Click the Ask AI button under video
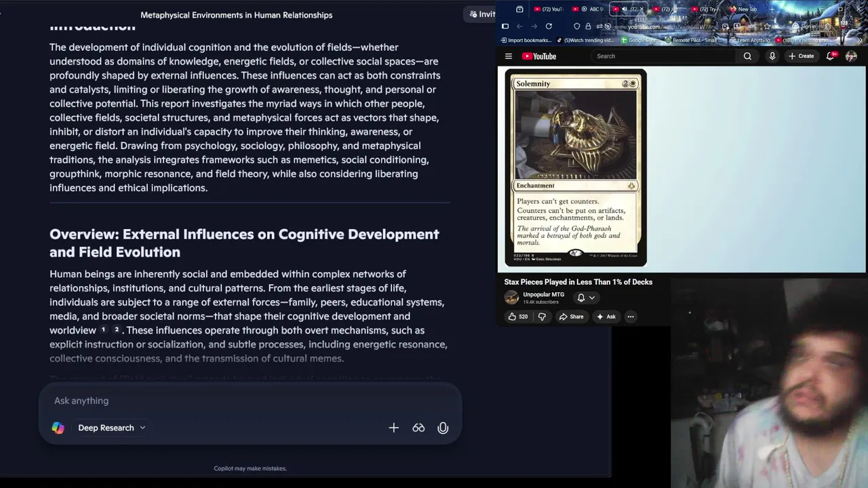 pyautogui.click(x=606, y=317)
